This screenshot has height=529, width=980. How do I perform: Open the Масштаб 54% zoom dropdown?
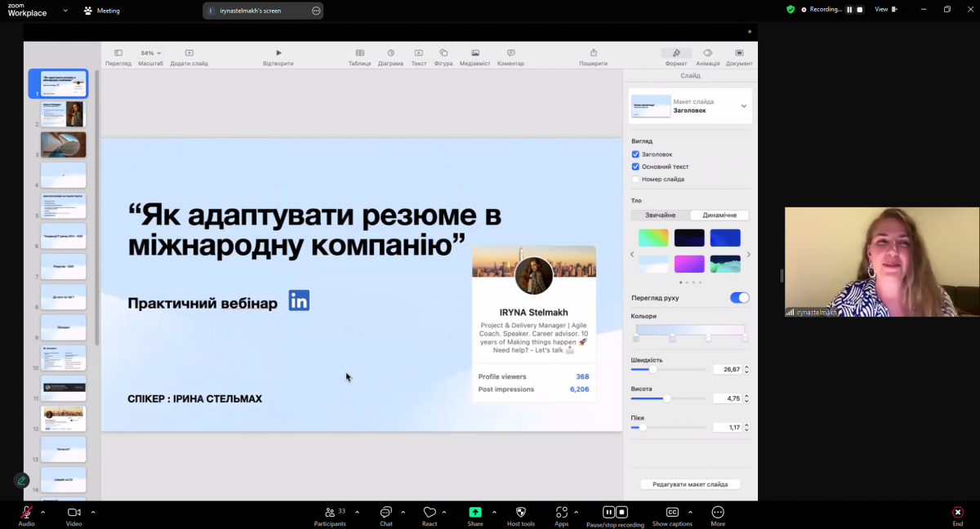[x=150, y=51]
